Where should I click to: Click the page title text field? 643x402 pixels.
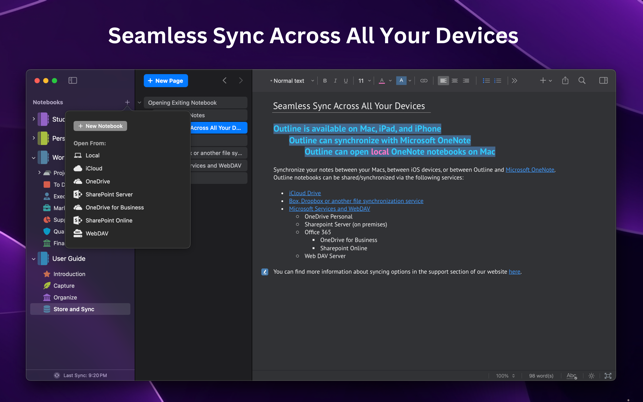[349, 106]
